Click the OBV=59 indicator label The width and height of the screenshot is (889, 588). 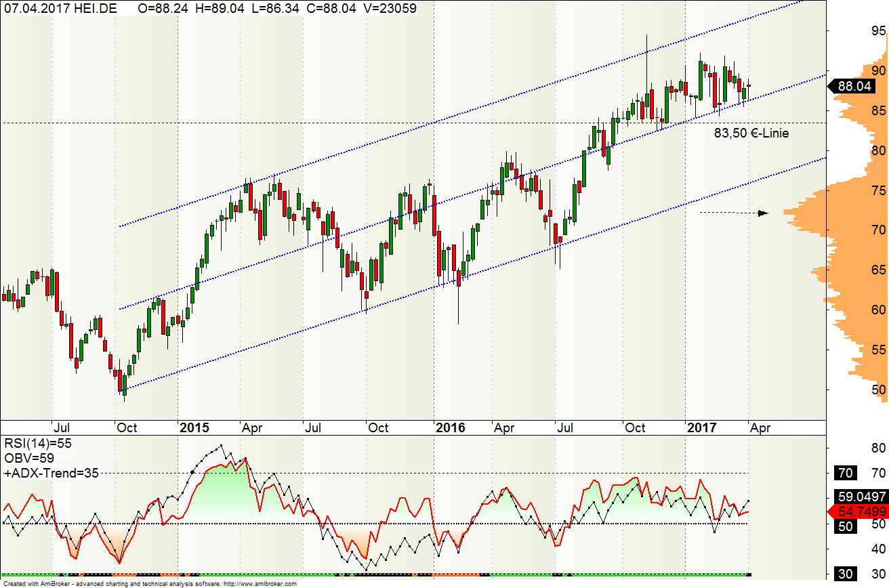coord(29,458)
